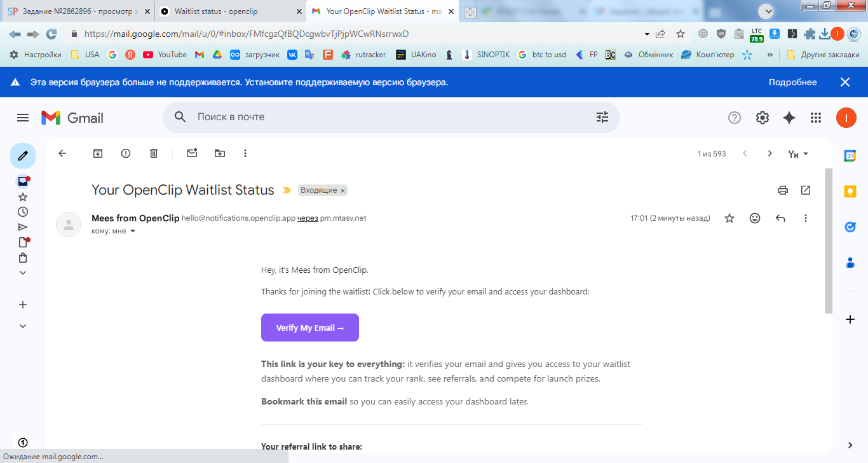
Task: Open the 'Другие закладки' folder
Action: coord(823,55)
